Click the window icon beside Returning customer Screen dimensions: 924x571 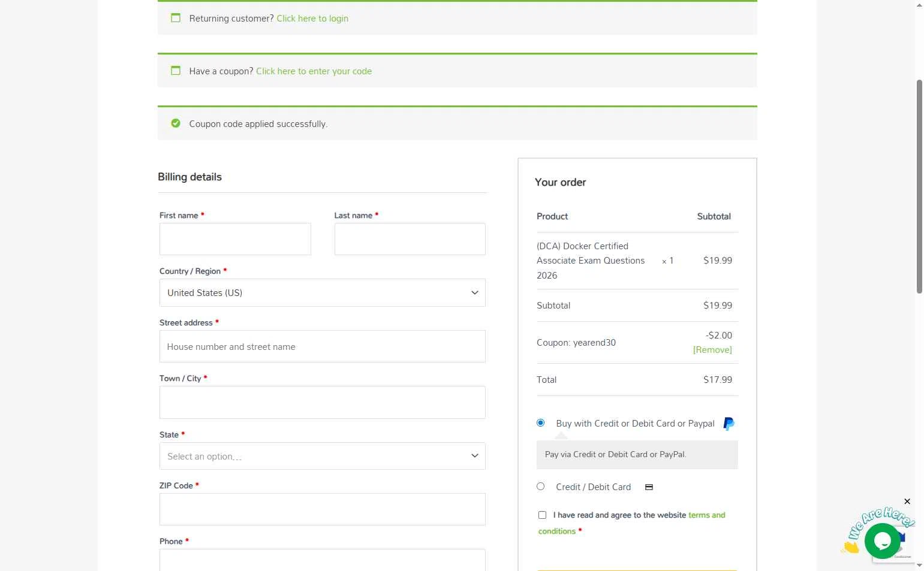(x=176, y=18)
